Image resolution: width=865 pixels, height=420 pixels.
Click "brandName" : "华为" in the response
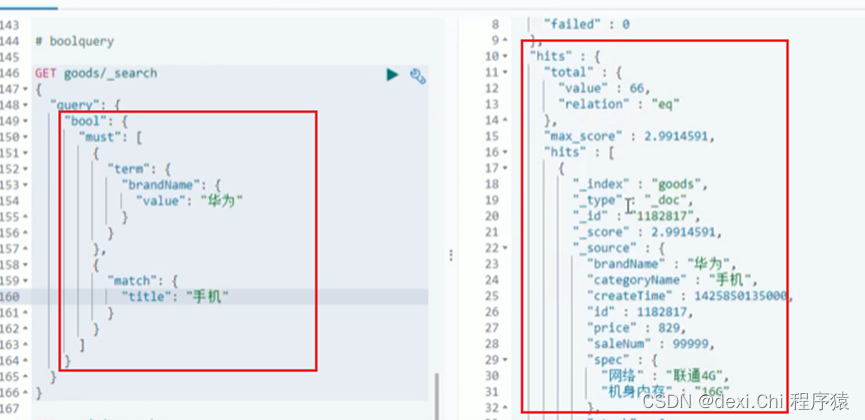click(661, 264)
